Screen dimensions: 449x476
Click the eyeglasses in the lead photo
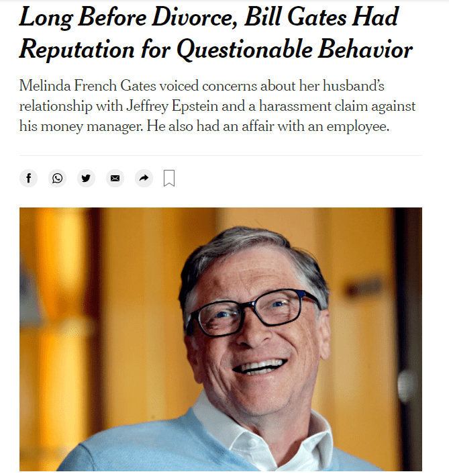click(253, 313)
